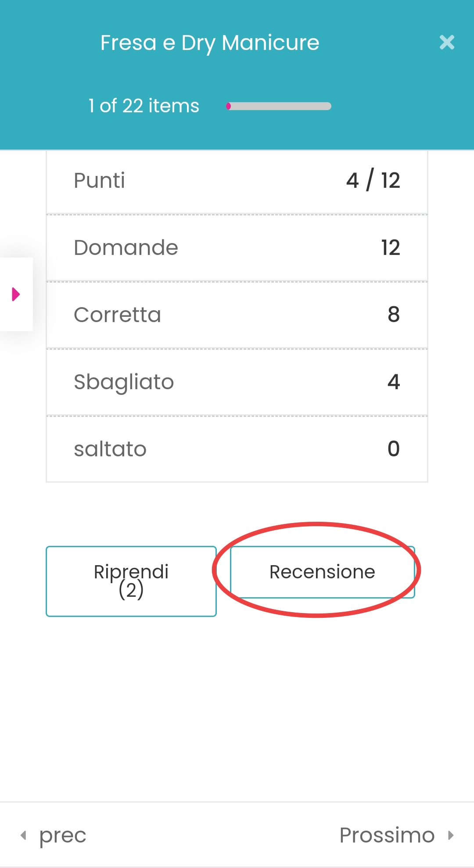Click the Corretta row label
Viewport: 474px width, 868px height.
pyautogui.click(x=117, y=315)
